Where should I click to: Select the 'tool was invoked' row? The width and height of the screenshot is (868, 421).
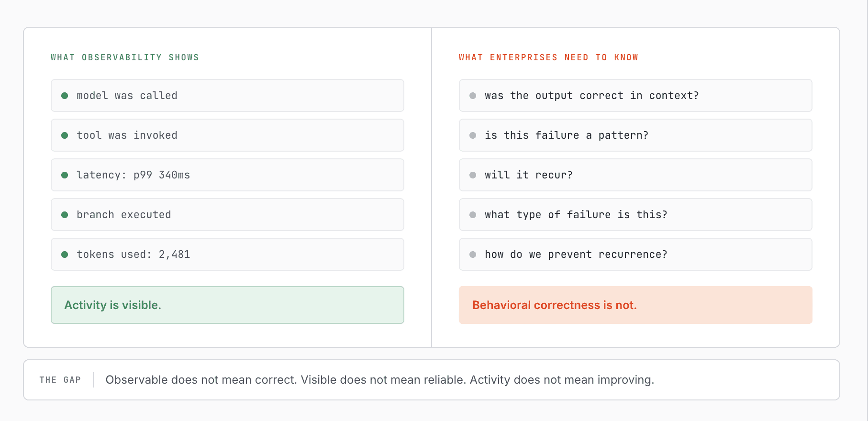point(227,135)
